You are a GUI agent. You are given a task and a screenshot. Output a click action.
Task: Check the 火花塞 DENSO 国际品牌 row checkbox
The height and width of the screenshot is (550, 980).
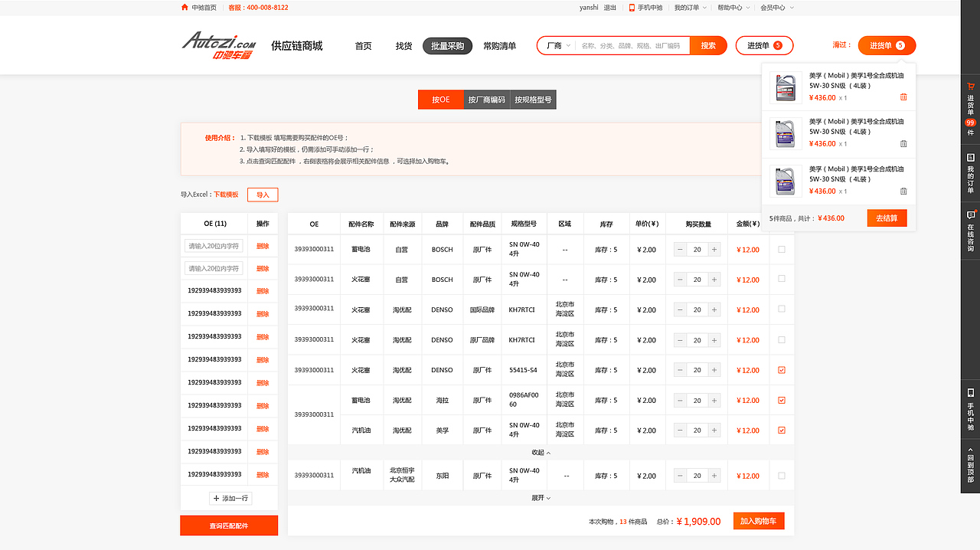tap(782, 309)
